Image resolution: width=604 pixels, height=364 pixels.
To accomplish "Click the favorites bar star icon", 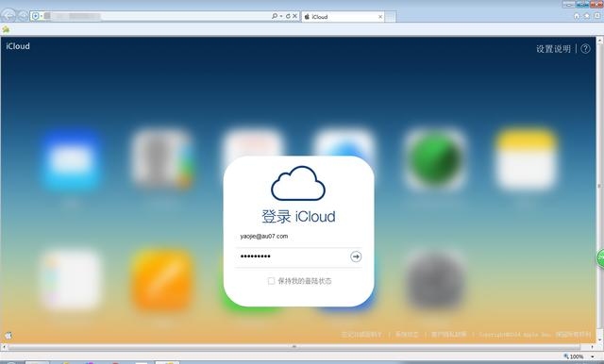I will (x=6, y=29).
